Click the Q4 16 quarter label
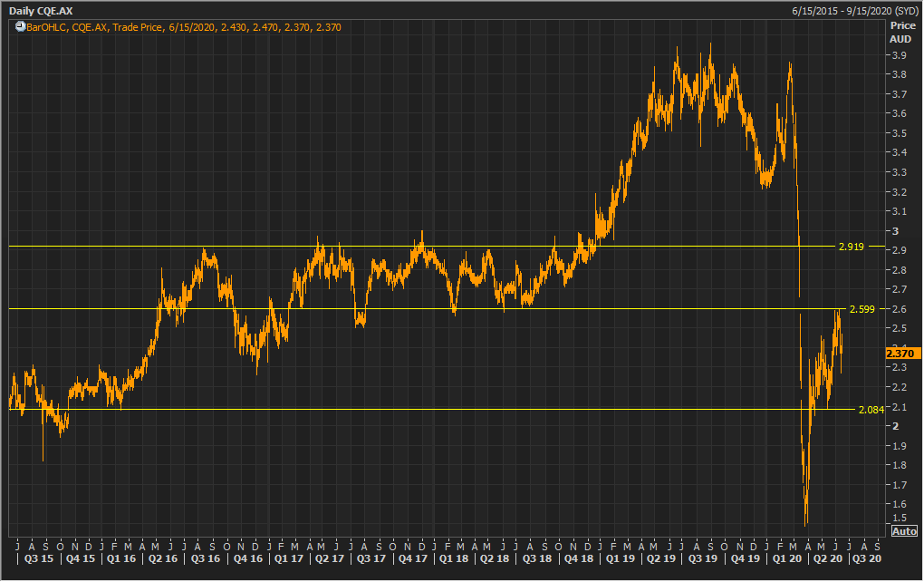This screenshot has height=582, width=924. (x=248, y=558)
